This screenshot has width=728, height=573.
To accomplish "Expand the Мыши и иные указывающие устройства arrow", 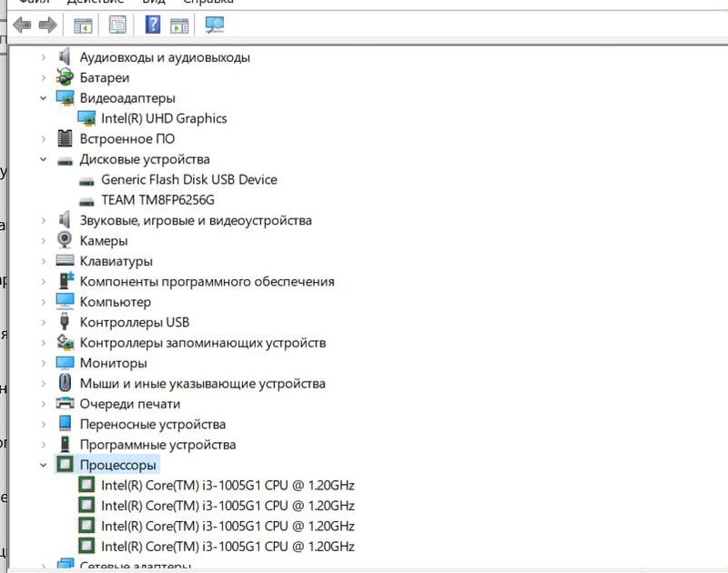I will click(43, 384).
